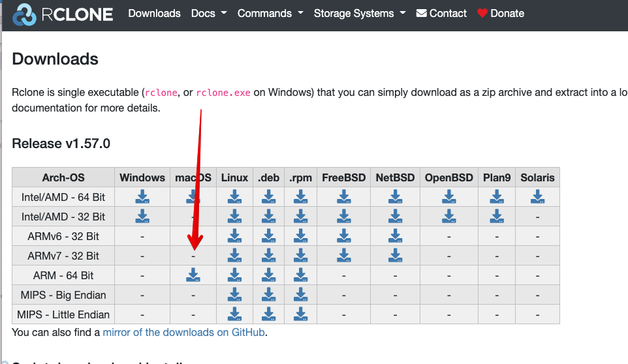
Task: Click the Windows column header
Action: pos(142,177)
